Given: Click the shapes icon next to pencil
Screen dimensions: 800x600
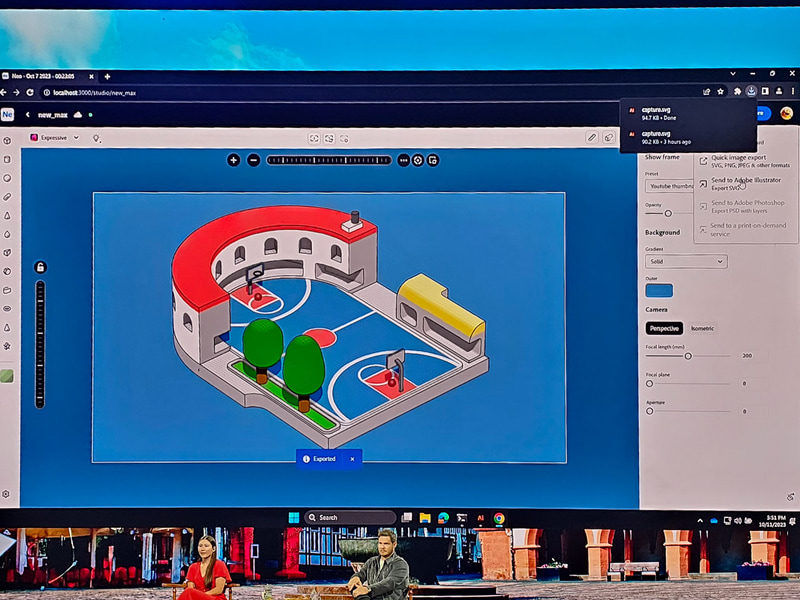Looking at the screenshot, I should [x=609, y=137].
